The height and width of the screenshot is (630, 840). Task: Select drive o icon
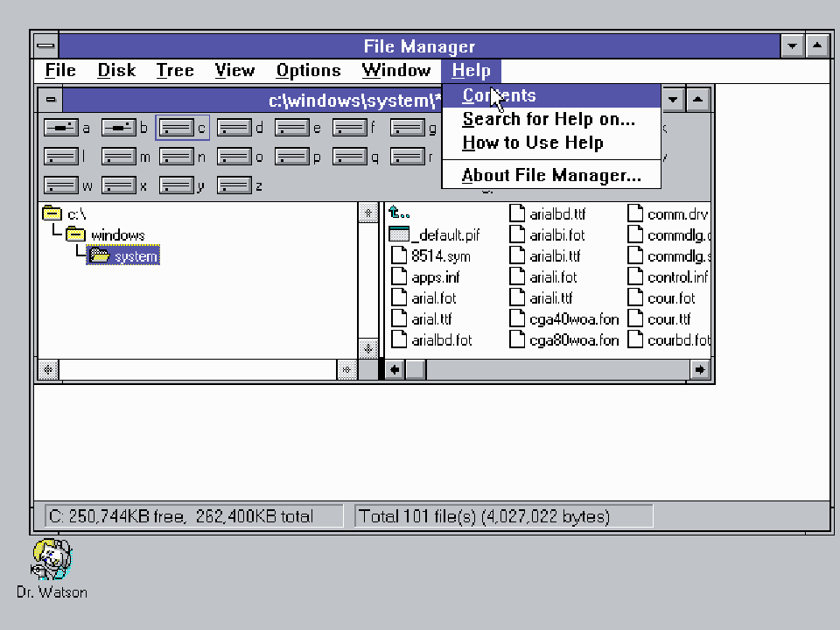click(234, 157)
